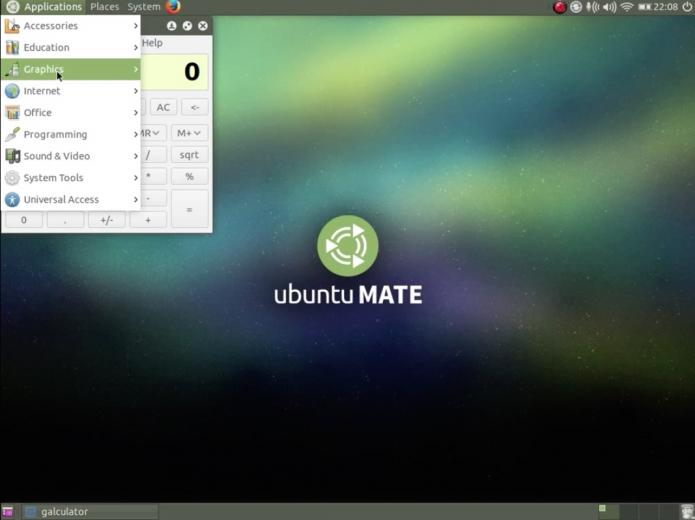The height and width of the screenshot is (520, 695).
Task: Click the Programming category icon
Action: (x=12, y=134)
